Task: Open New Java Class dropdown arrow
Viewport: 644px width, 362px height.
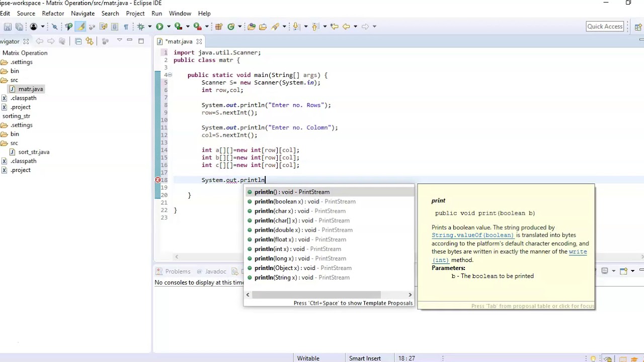Action: click(x=239, y=27)
